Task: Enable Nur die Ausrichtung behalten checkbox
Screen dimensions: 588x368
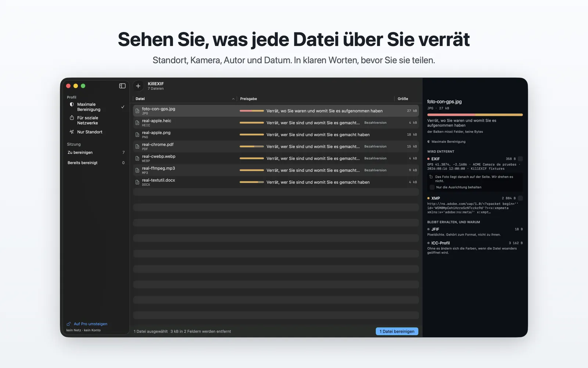Action: point(432,187)
